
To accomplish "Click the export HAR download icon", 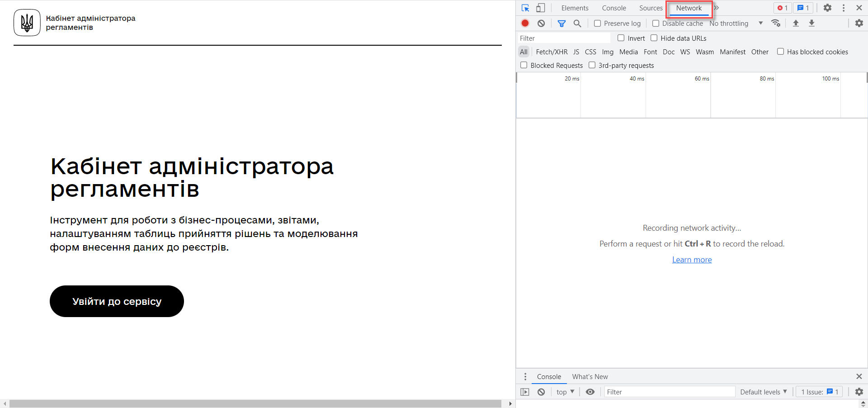I will tap(811, 24).
